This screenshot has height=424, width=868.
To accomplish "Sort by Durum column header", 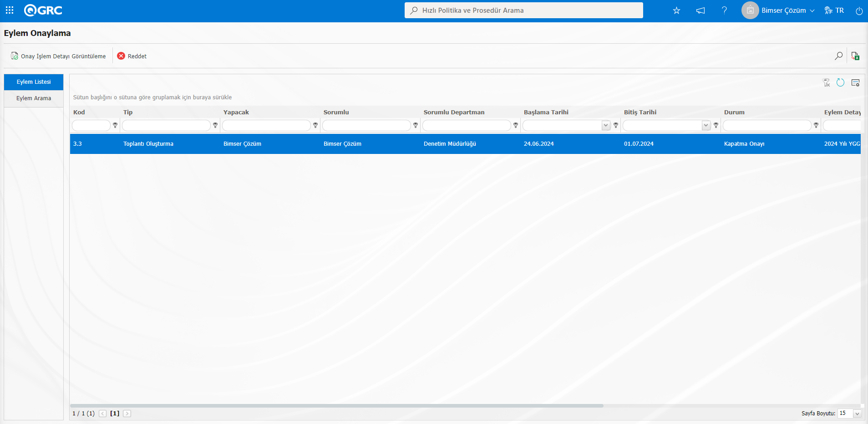I will [734, 112].
